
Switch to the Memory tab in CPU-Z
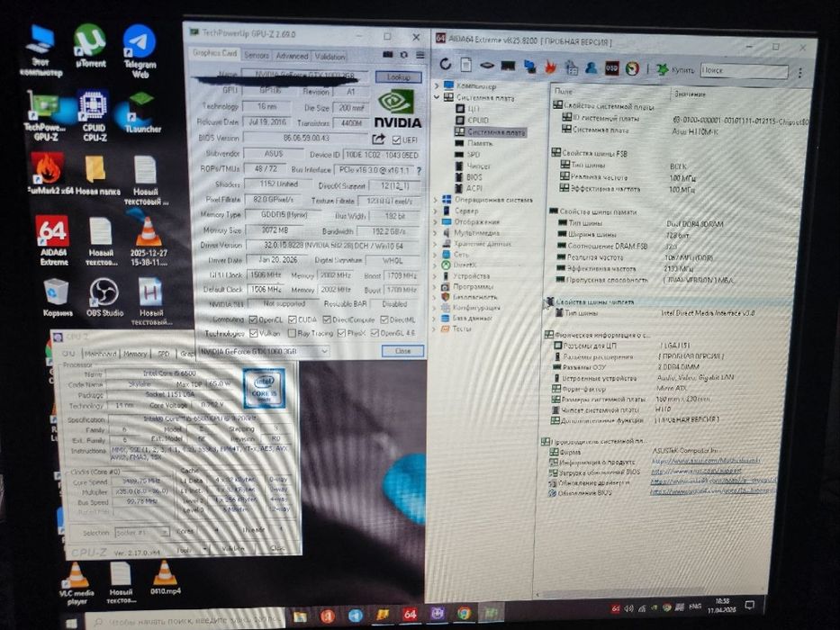click(135, 354)
